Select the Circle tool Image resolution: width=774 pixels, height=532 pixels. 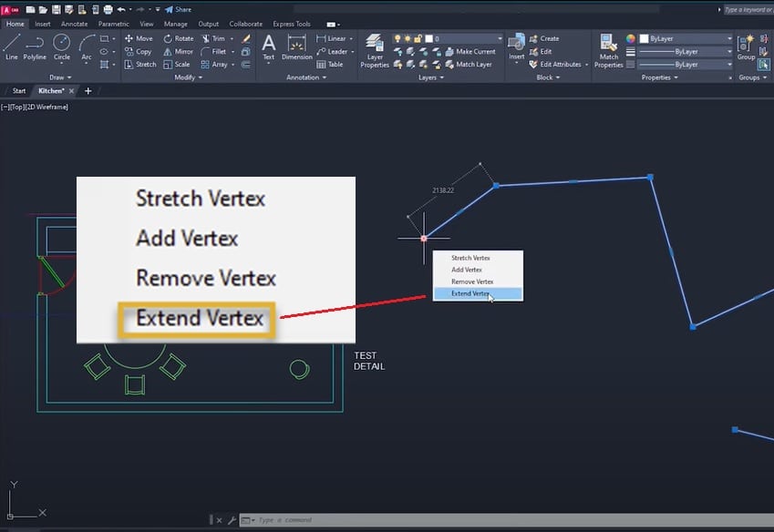[x=60, y=46]
